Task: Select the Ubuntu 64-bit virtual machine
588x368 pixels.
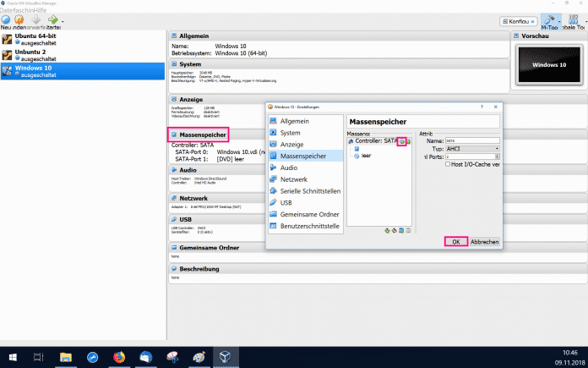Action: click(x=39, y=38)
